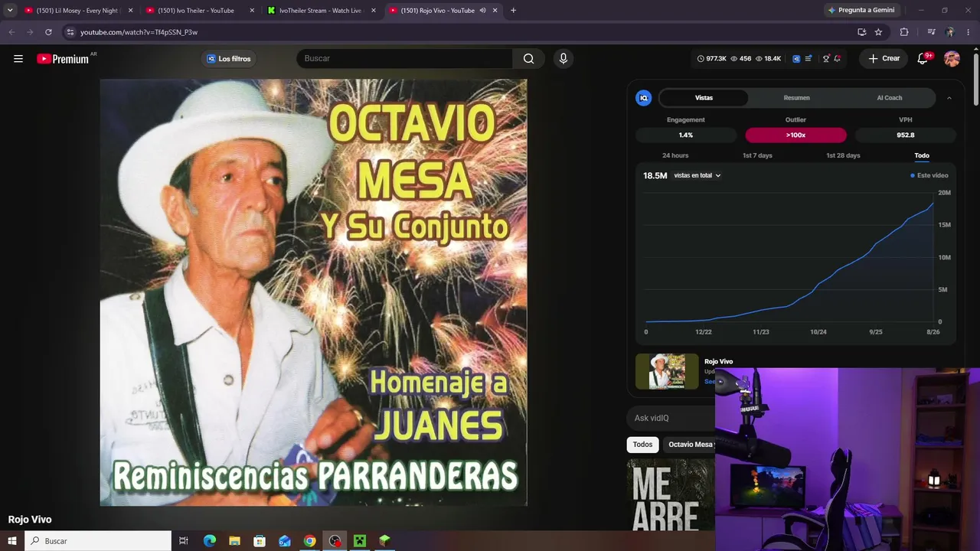Click the Outlier >100x badge
This screenshot has width=980, height=551.
click(795, 135)
